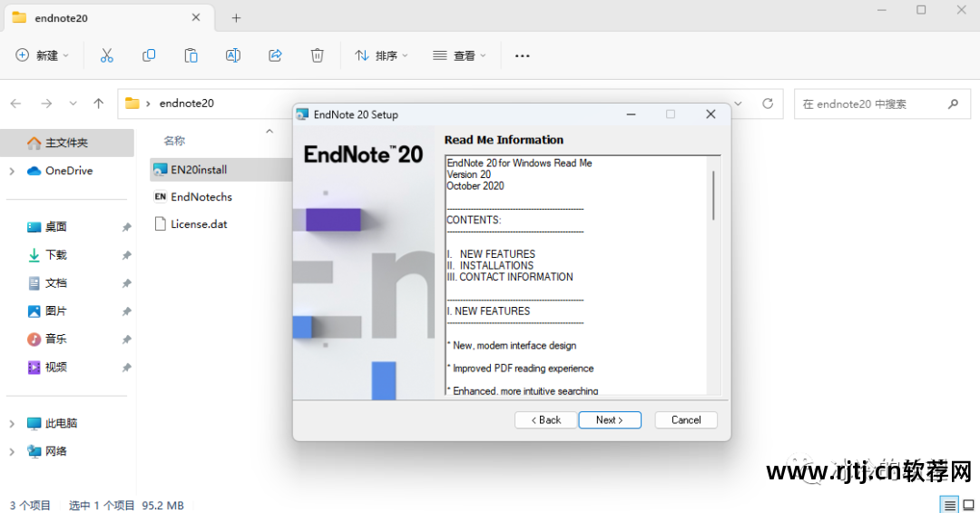This screenshot has width=980, height=513.
Task: Go up one folder with Up arrow
Action: click(x=99, y=104)
